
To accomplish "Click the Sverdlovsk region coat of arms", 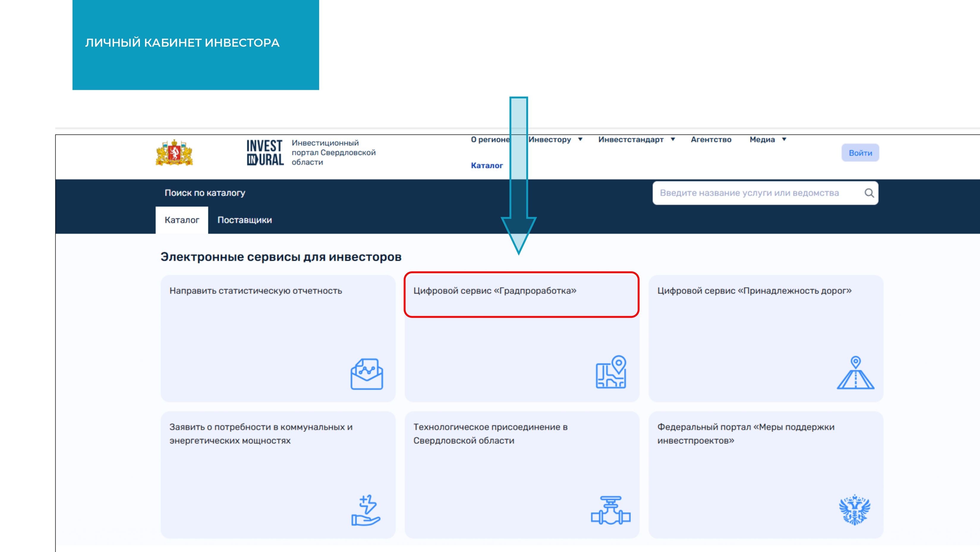I will tap(174, 153).
